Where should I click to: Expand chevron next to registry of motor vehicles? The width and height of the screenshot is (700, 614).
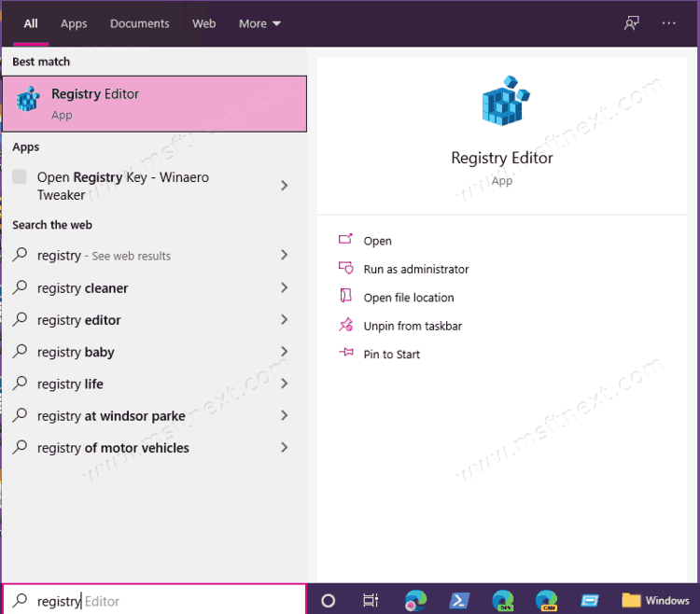285,447
